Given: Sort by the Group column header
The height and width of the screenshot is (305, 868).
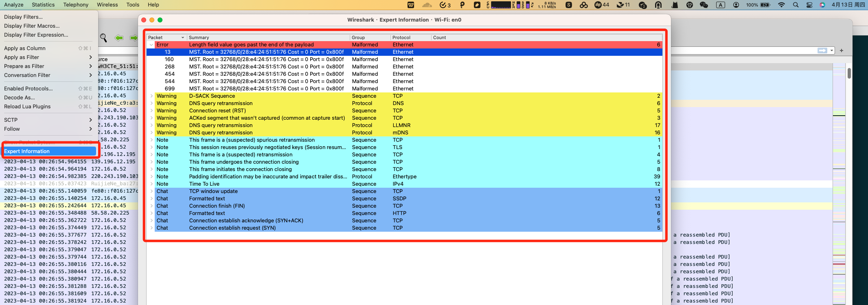Looking at the screenshot, I should tap(370, 37).
